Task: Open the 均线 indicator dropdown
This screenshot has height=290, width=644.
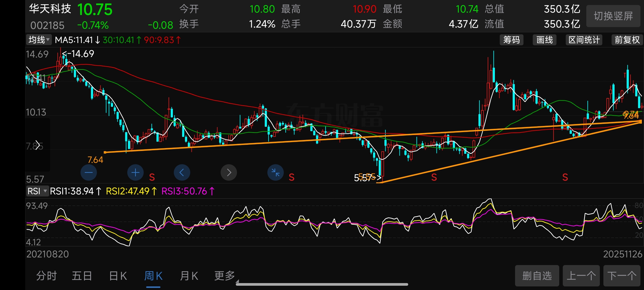Action: (x=39, y=40)
